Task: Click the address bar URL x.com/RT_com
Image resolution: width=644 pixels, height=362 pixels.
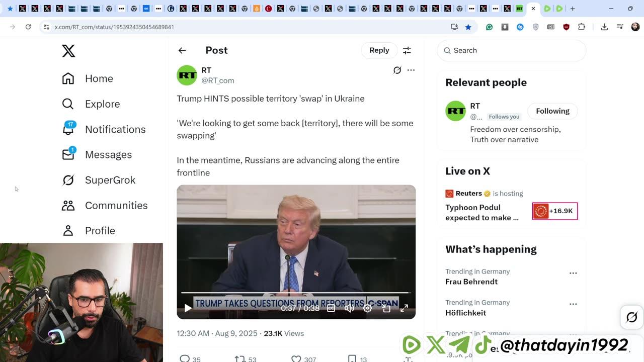Action: [114, 27]
